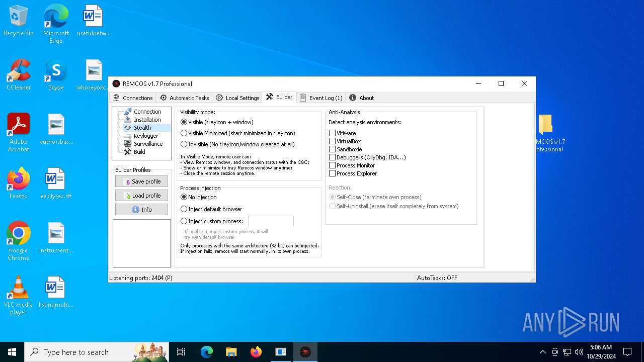Launch Microsoft Edge from desktop shortcut
Viewport: 644px width, 362px height.
tap(56, 24)
